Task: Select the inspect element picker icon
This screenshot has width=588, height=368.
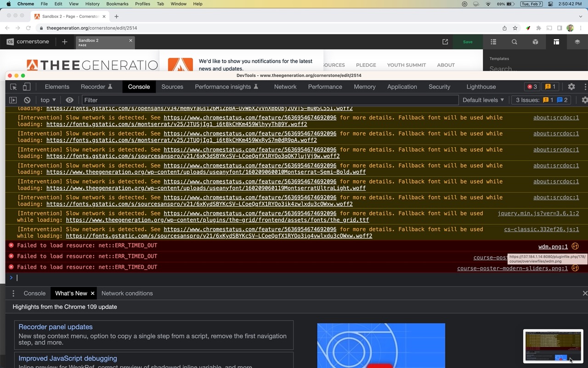Action: (x=13, y=87)
